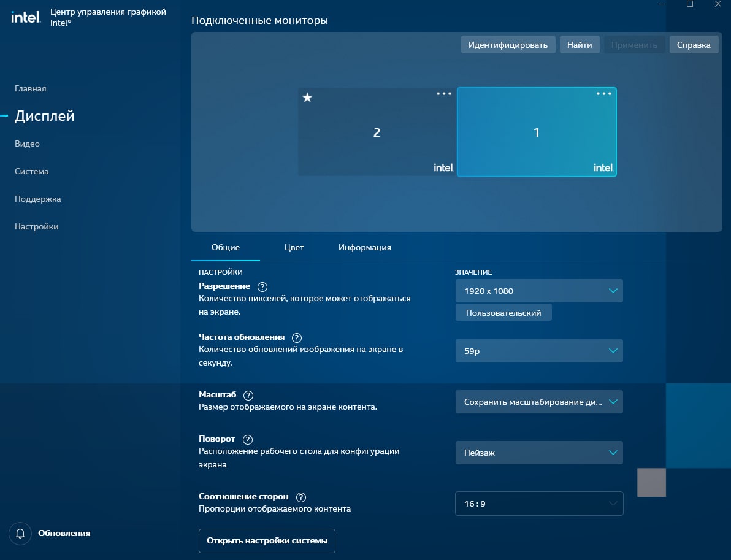Click the Поворот setting label
The image size is (731, 560).
coord(216,439)
